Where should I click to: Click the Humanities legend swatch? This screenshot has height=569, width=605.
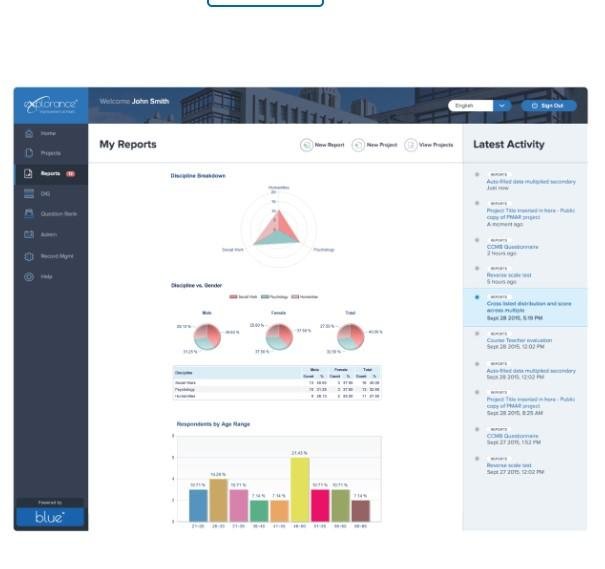coord(295,297)
